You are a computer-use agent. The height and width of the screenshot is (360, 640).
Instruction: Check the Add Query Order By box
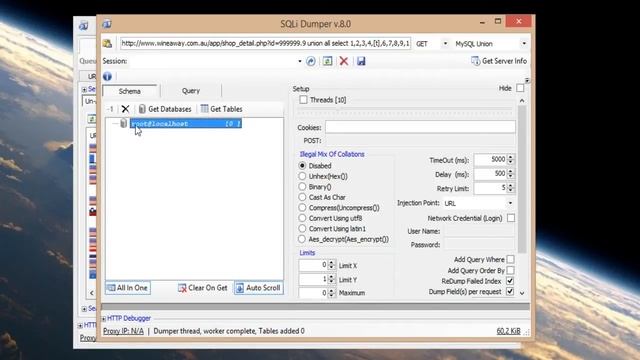pyautogui.click(x=510, y=271)
